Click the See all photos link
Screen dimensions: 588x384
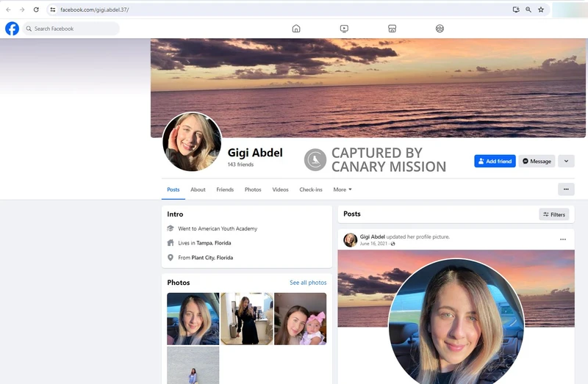(308, 283)
